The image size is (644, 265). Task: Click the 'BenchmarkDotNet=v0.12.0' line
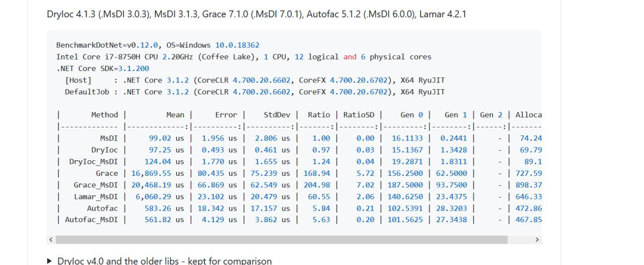tap(158, 45)
